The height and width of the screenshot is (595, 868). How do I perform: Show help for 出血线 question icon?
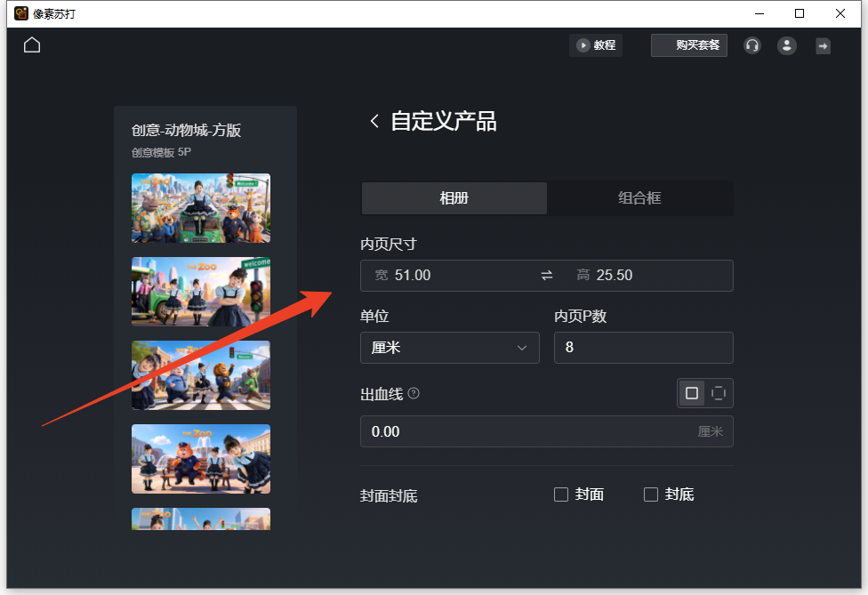click(414, 393)
